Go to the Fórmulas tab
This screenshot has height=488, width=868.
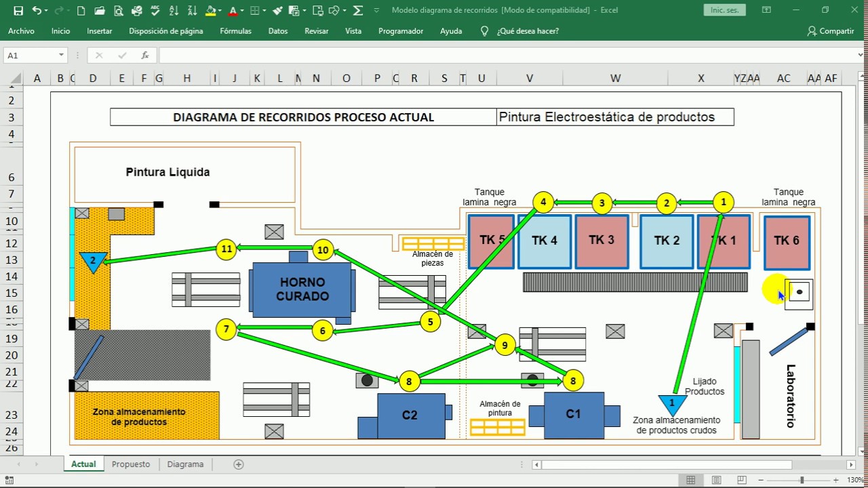pyautogui.click(x=235, y=31)
